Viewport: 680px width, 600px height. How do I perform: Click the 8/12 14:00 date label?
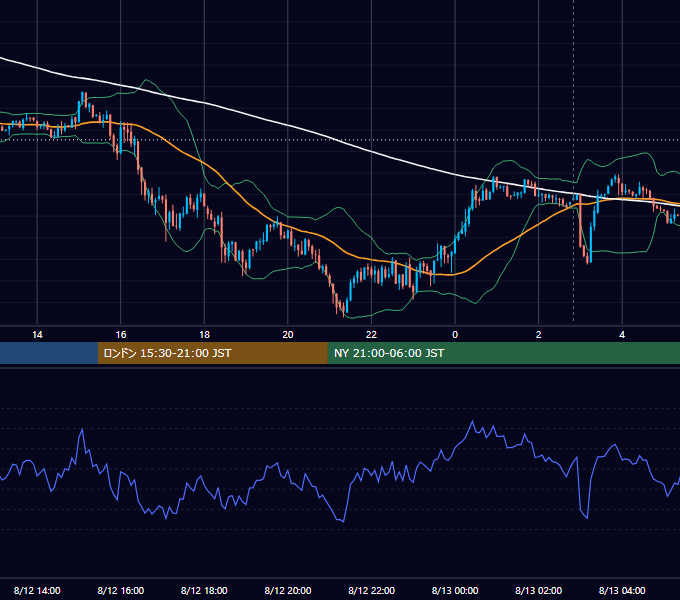tap(37, 590)
